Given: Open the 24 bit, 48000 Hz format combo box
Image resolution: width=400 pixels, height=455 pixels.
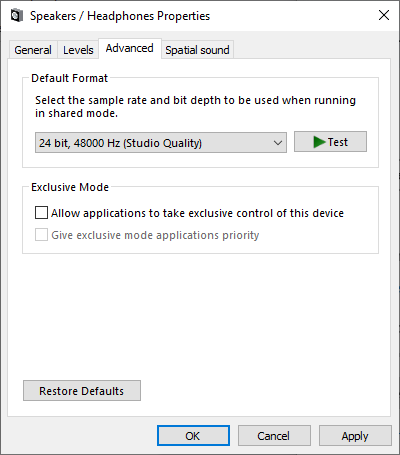Looking at the screenshot, I should point(161,143).
